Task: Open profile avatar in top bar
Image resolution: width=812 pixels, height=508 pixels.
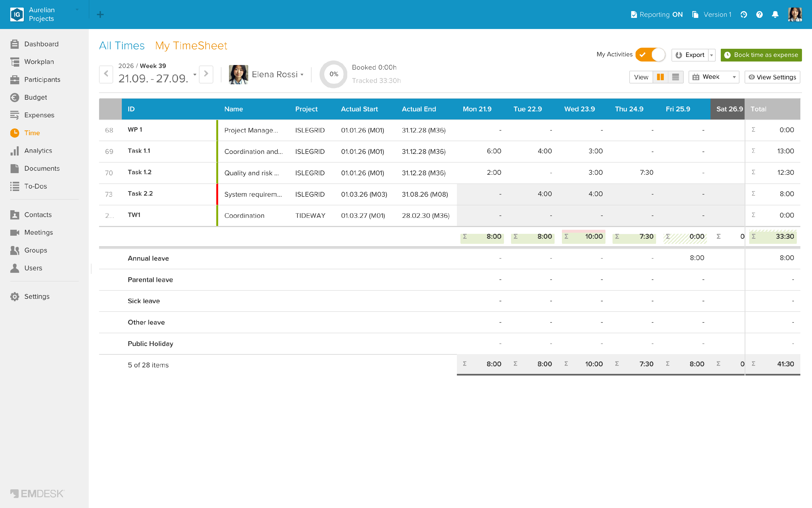Action: click(x=795, y=14)
